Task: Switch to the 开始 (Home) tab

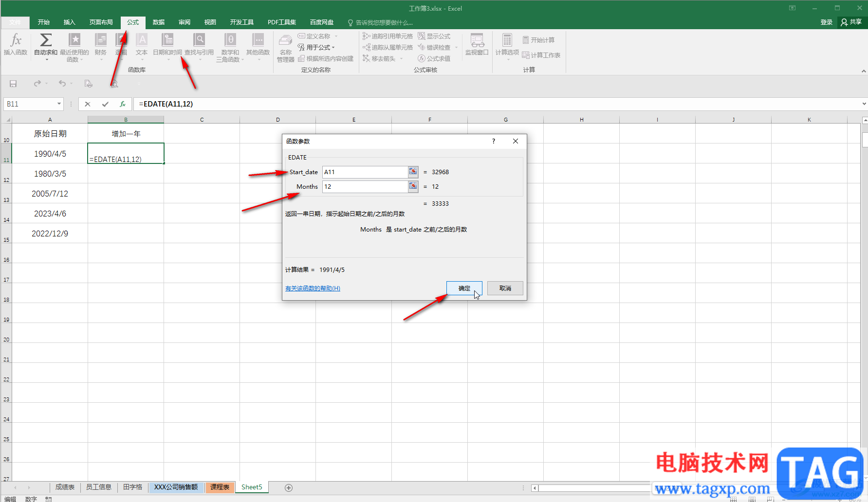Action: (44, 22)
